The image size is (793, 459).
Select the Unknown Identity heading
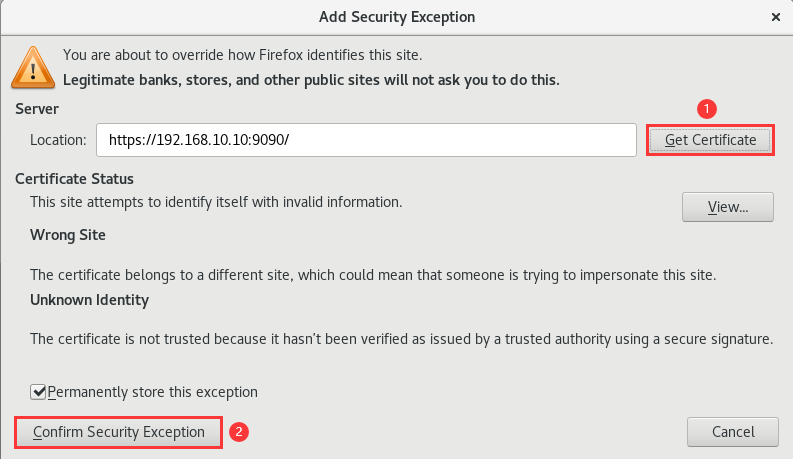[x=89, y=299]
